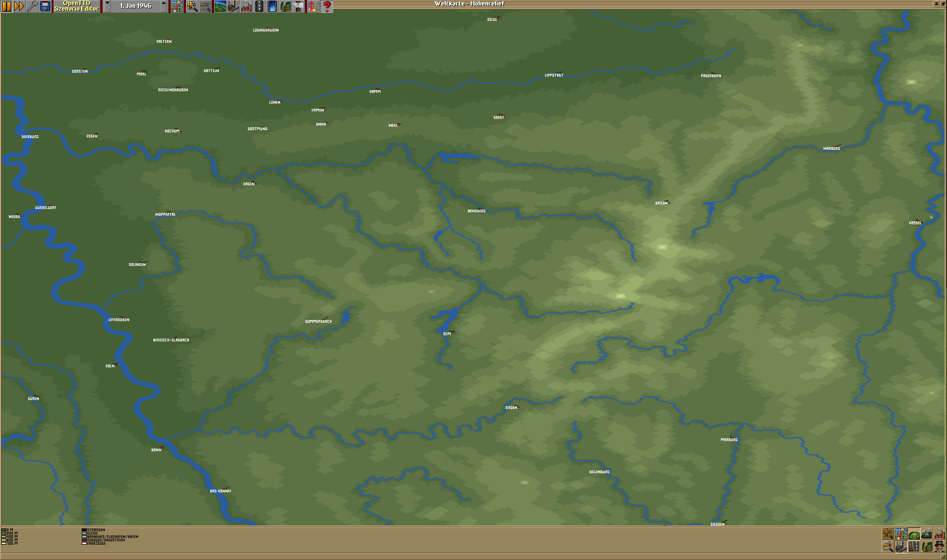Move the start date forward one year
The image size is (947, 560).
tap(164, 6)
